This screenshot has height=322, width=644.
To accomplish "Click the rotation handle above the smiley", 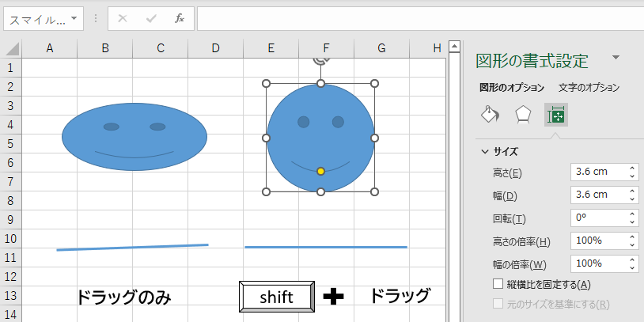I will click(x=320, y=58).
